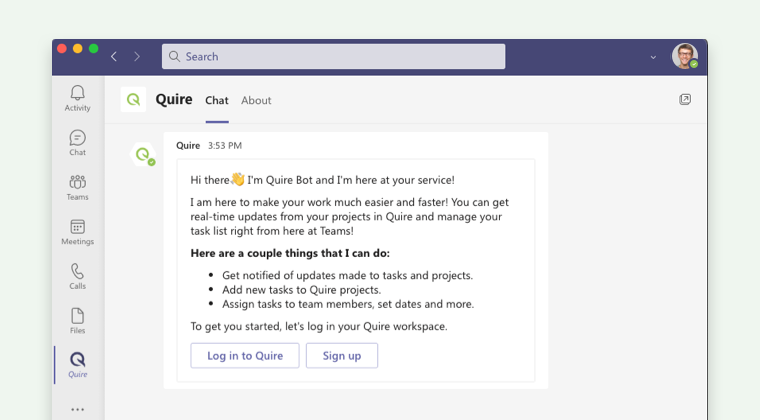Click the 3:53 PM message timestamp
The width and height of the screenshot is (760, 420).
point(225,146)
